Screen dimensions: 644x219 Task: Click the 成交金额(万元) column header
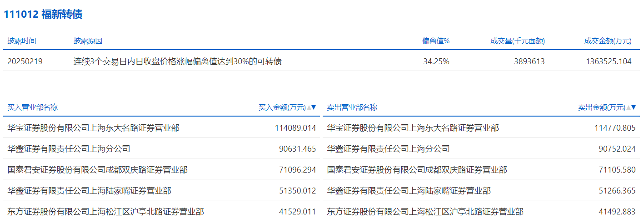point(608,41)
